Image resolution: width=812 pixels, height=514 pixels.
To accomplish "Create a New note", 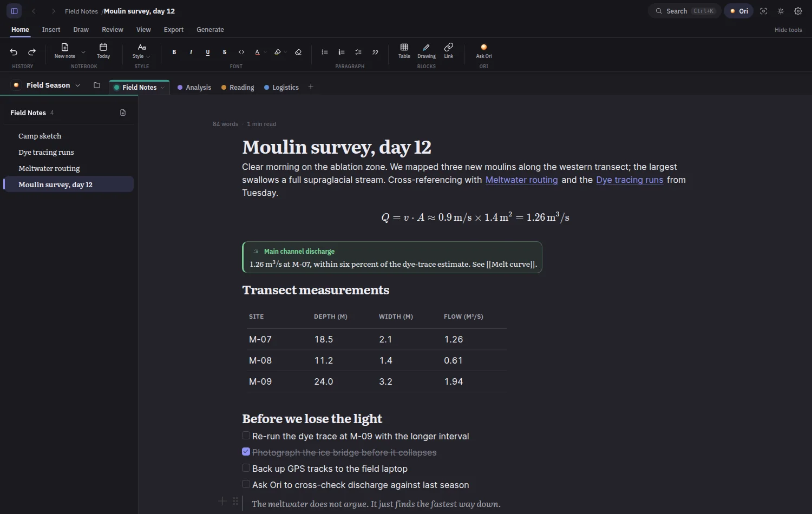I will coord(65,51).
